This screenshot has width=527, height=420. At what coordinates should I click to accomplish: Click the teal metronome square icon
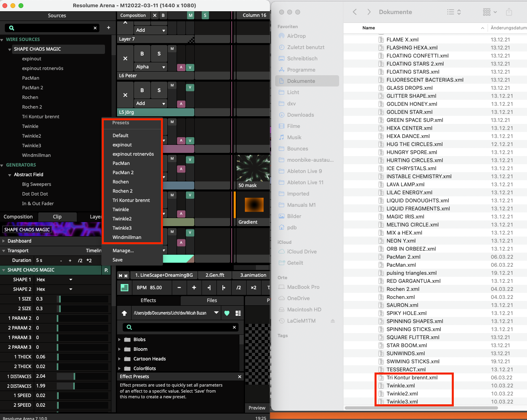click(124, 288)
